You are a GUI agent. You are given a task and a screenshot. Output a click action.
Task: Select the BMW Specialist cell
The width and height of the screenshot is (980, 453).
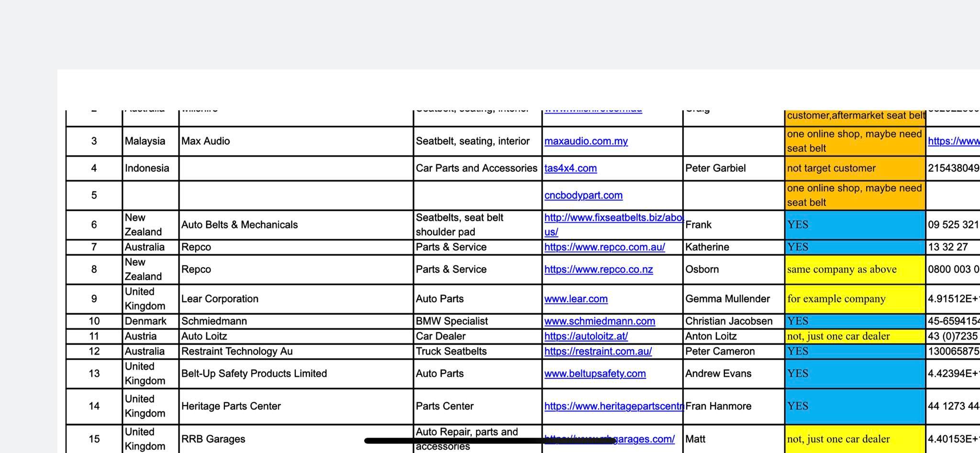pyautogui.click(x=478, y=321)
